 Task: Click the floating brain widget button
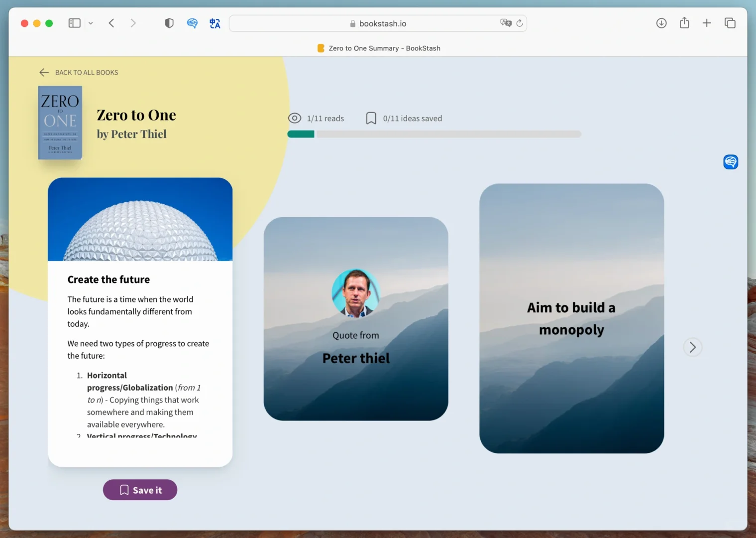pos(731,162)
